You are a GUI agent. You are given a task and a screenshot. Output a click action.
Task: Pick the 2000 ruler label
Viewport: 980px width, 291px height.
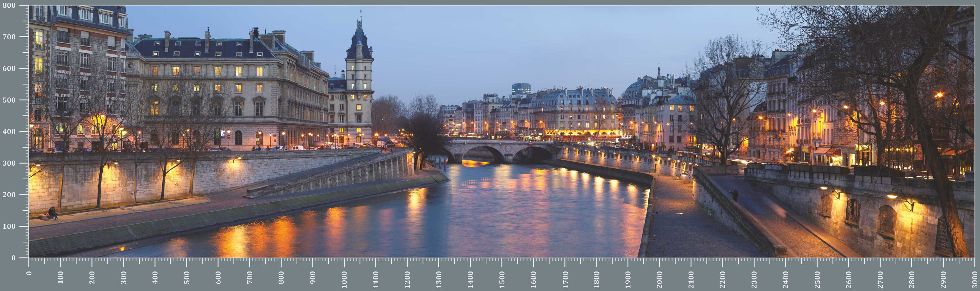(x=660, y=280)
